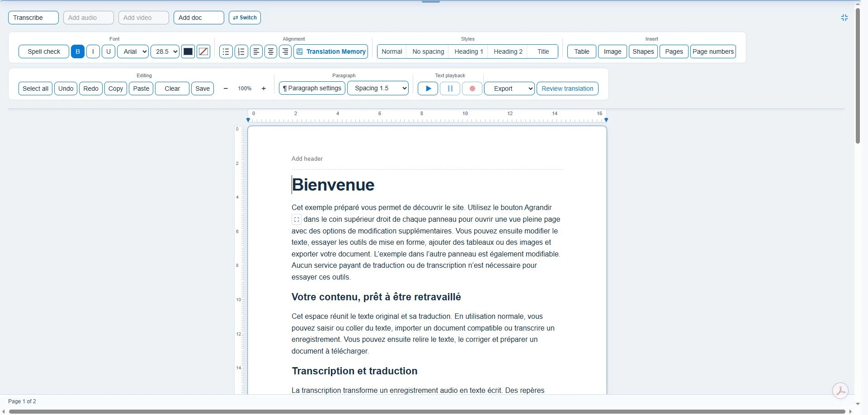The width and height of the screenshot is (868, 415).
Task: Apply the Heading 1 style
Action: 469,51
